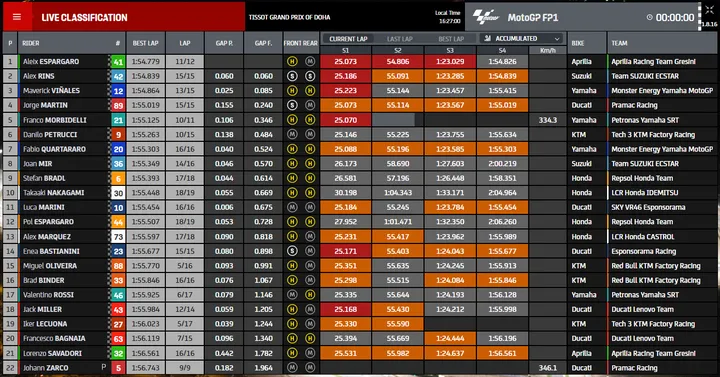The image size is (720, 377).
Task: Click the pit indicator P next to Zarco
Action: click(x=104, y=367)
